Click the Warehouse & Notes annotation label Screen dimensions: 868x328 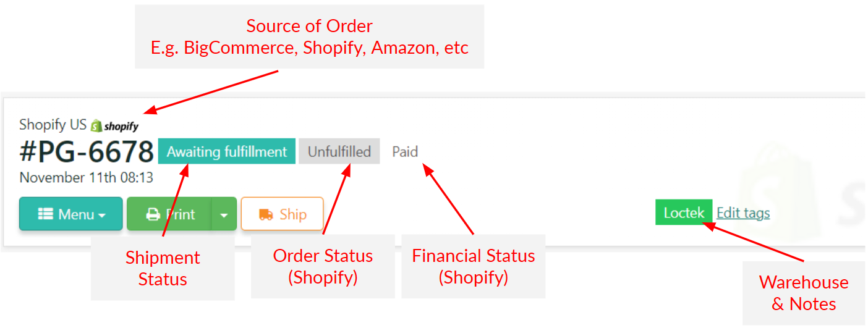click(x=804, y=293)
